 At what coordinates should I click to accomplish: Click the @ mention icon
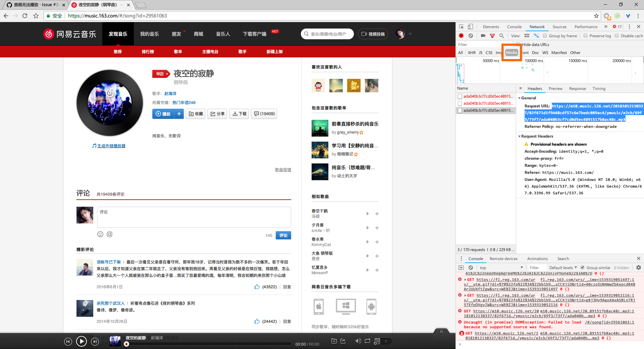click(110, 234)
